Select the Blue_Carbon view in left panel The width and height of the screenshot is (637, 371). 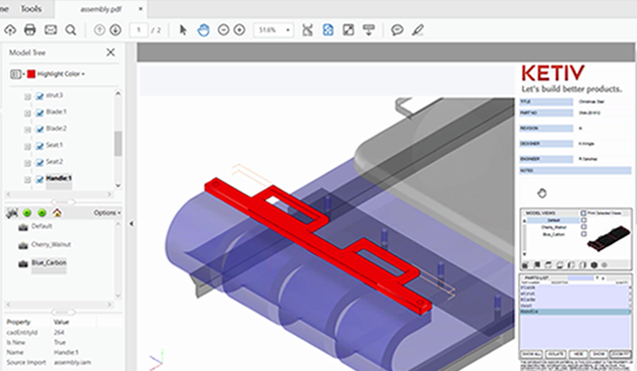[x=49, y=263]
